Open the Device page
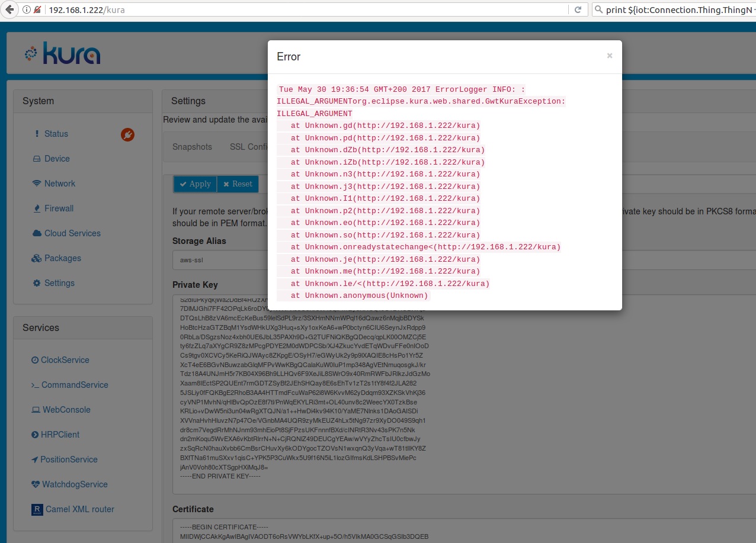Screen dimensions: 756x543 [57, 159]
